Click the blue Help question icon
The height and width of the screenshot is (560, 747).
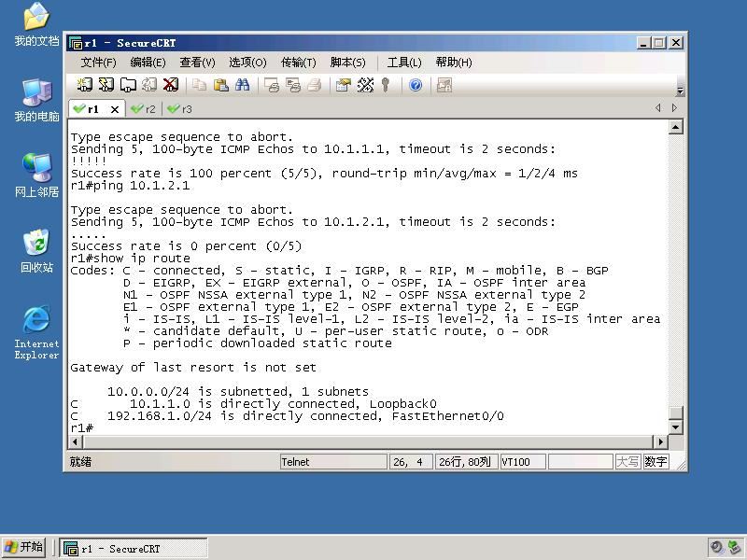pyautogui.click(x=416, y=85)
